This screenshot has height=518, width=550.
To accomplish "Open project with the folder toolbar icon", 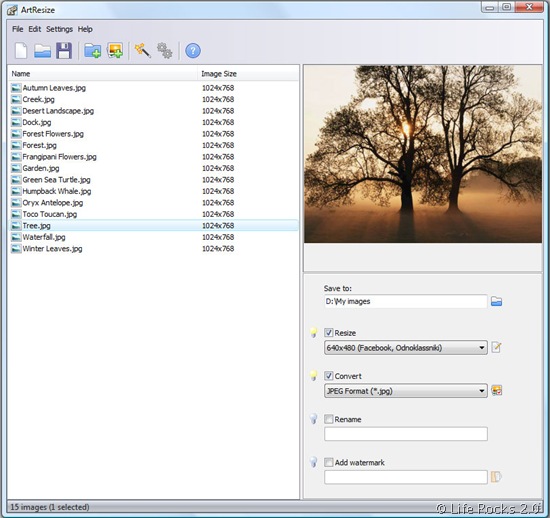I will tap(42, 51).
